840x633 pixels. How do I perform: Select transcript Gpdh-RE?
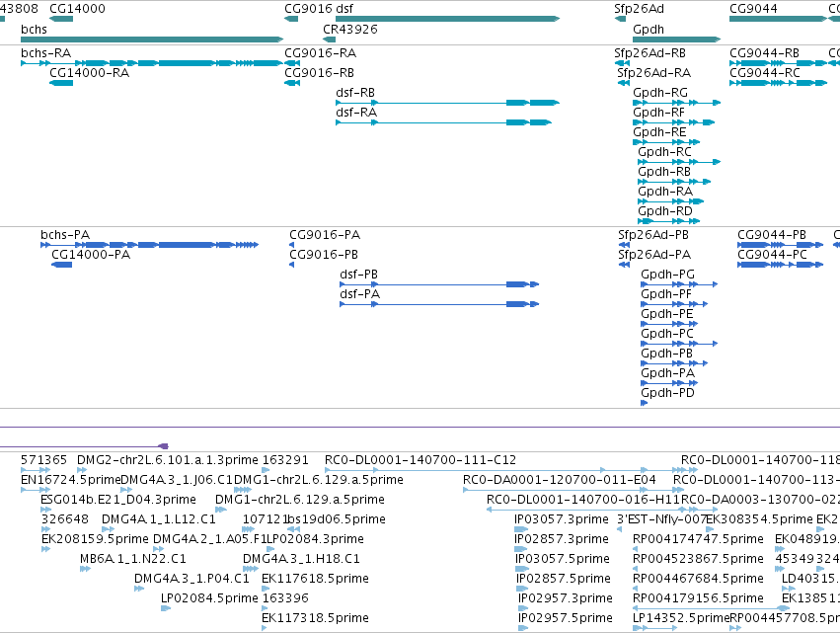(666, 142)
